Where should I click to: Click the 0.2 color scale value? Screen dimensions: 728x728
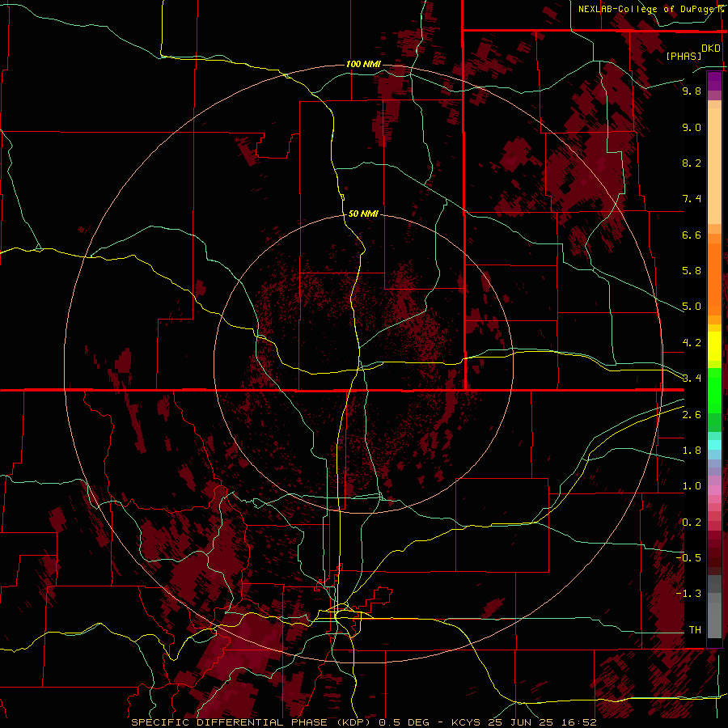point(692,523)
